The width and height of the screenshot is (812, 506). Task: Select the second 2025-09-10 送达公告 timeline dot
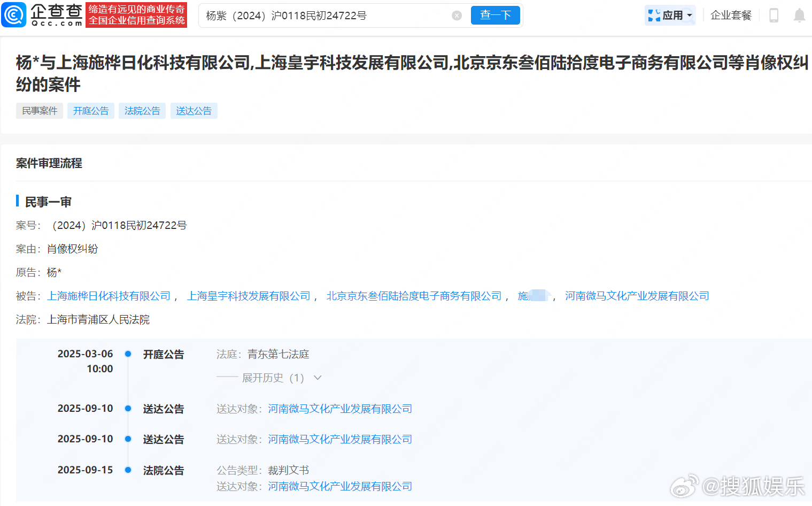click(x=128, y=439)
